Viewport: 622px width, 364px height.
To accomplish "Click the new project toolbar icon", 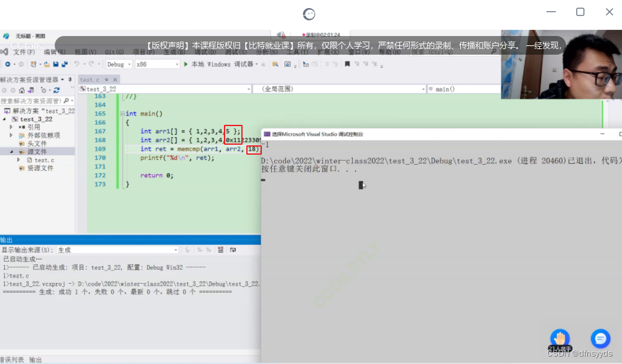I will pos(34,64).
